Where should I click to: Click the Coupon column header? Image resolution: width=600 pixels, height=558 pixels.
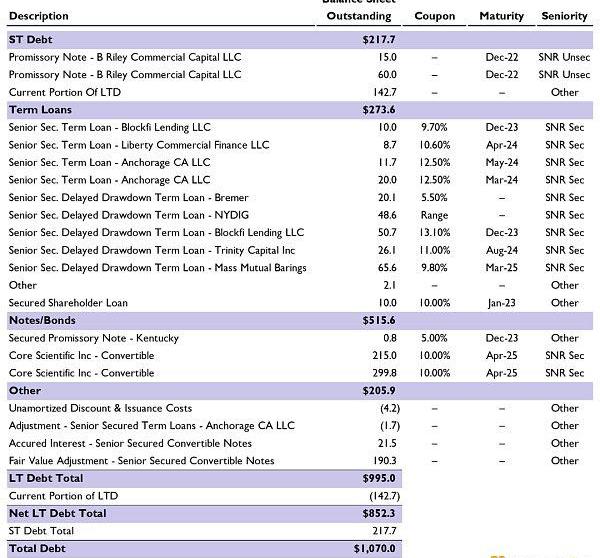tap(434, 16)
